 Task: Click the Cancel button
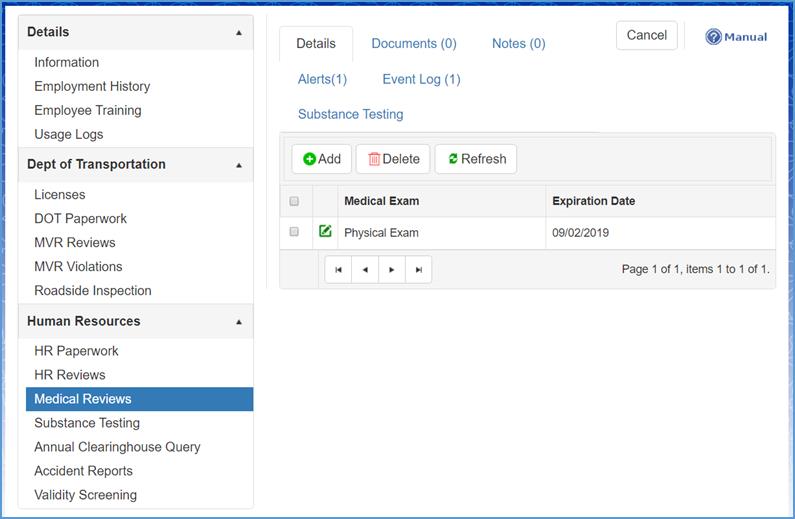tap(646, 35)
